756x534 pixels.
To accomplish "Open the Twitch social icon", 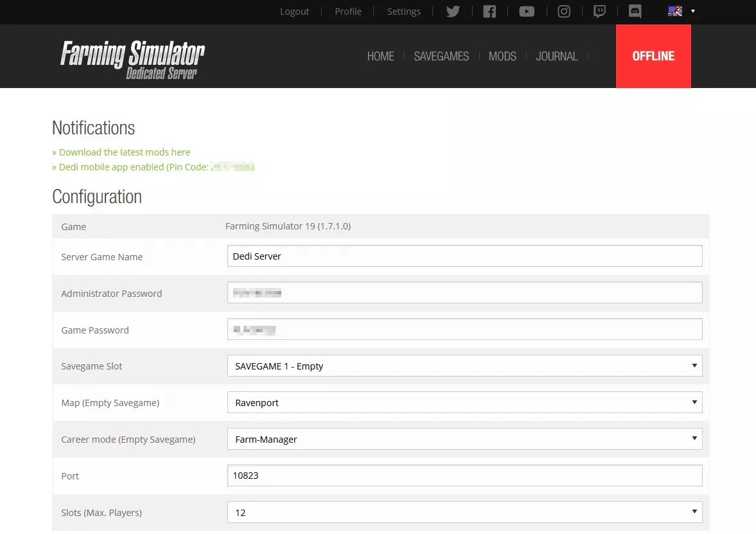I will pyautogui.click(x=599, y=11).
